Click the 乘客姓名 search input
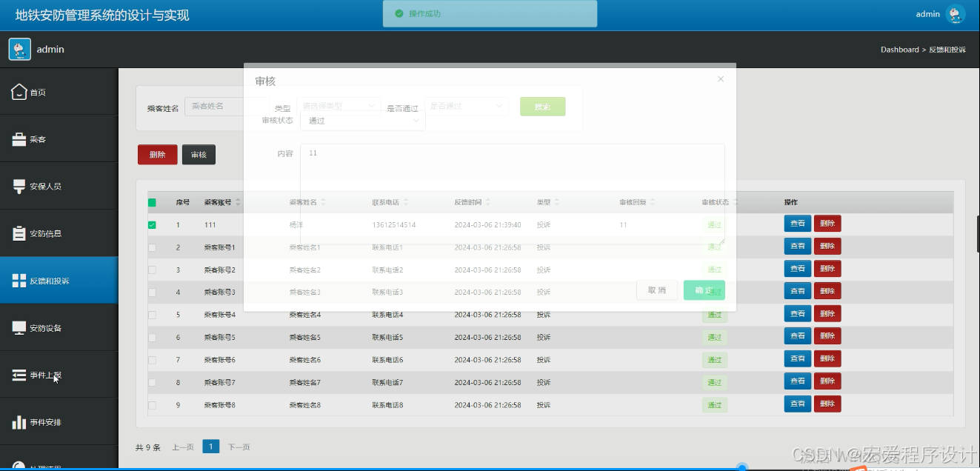The height and width of the screenshot is (471, 980). tap(226, 106)
